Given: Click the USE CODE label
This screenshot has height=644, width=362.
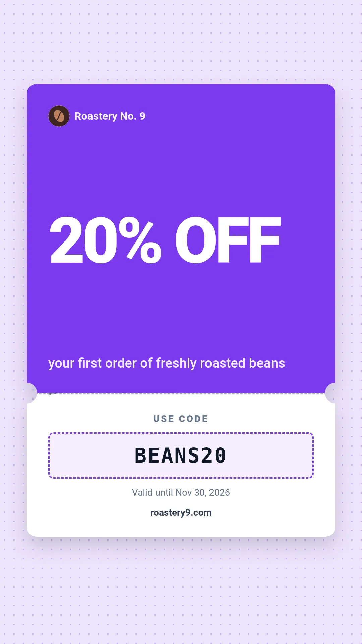Looking at the screenshot, I should [x=181, y=419].
